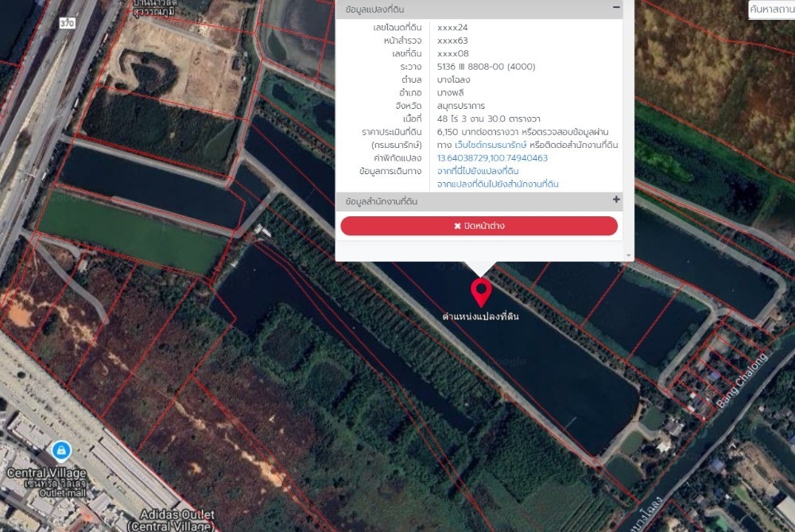Screen dimensions: 795x532
Task: Click the red land parcel location pin
Action: [x=480, y=291]
